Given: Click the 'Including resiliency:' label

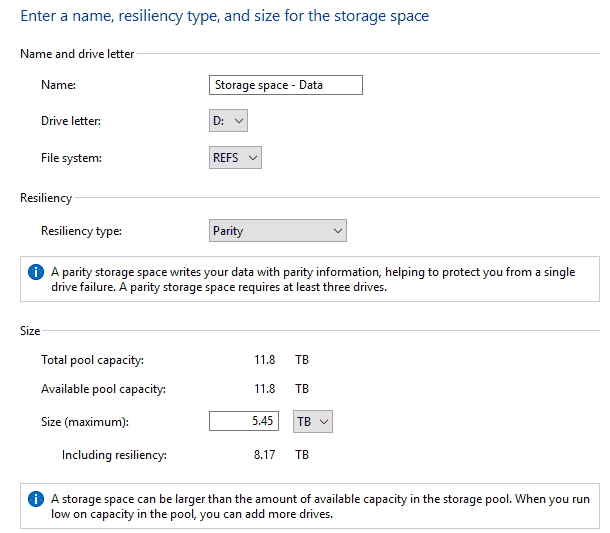Looking at the screenshot, I should pos(114,455).
